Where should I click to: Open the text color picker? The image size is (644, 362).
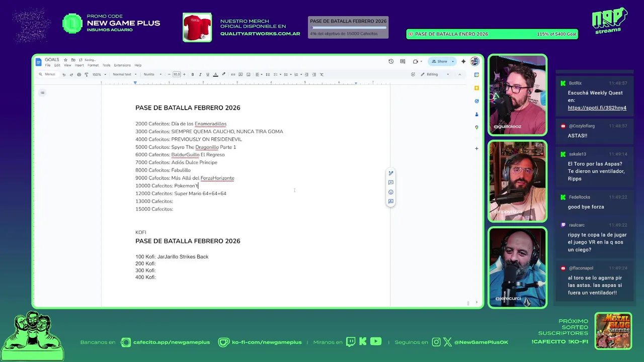pos(215,74)
